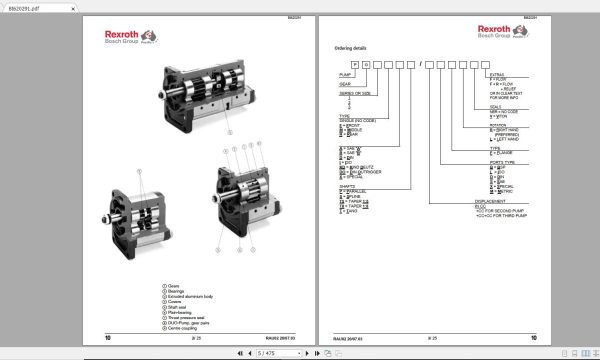Click the 'P' box in the ordering code
The height and width of the screenshot is (360, 600).
point(355,65)
